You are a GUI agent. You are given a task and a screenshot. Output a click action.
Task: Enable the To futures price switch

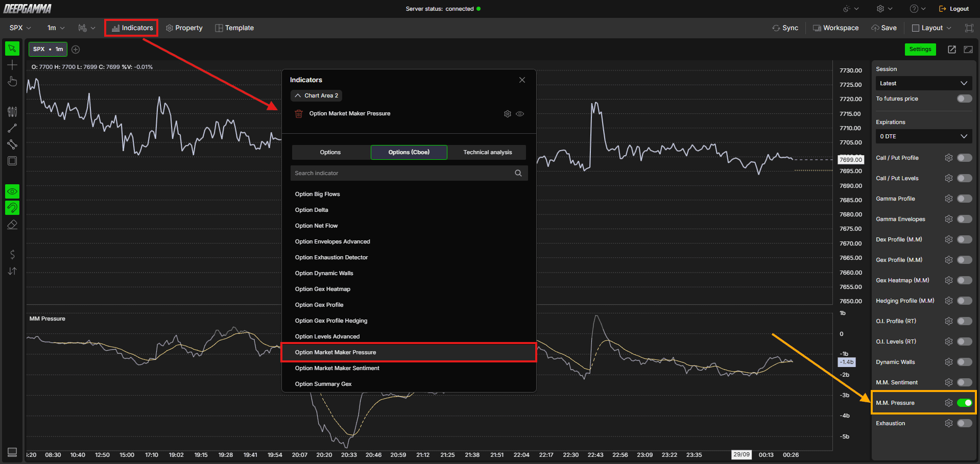[965, 99]
